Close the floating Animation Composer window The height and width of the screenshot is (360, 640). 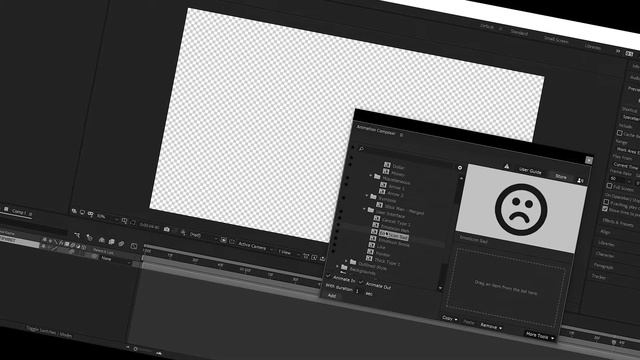589,160
